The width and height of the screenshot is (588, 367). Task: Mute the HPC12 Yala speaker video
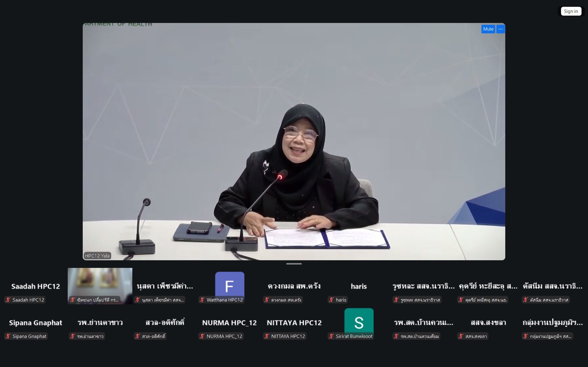coord(488,29)
